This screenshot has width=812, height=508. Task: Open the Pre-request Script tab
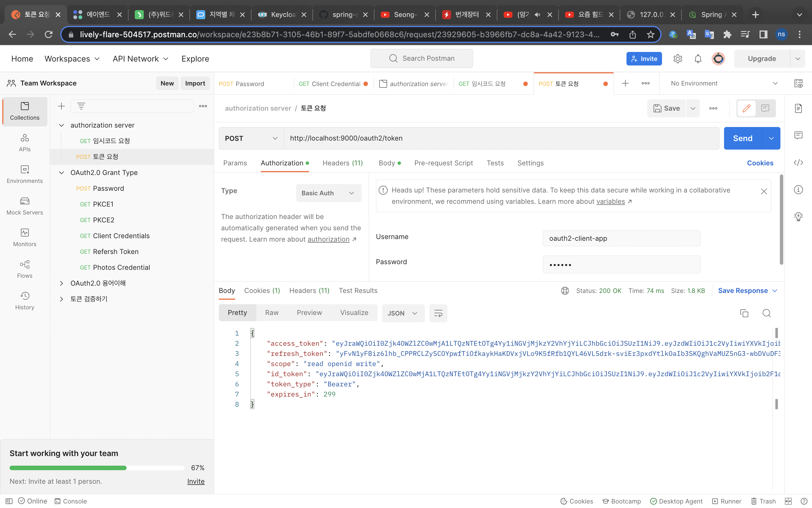[443, 163]
